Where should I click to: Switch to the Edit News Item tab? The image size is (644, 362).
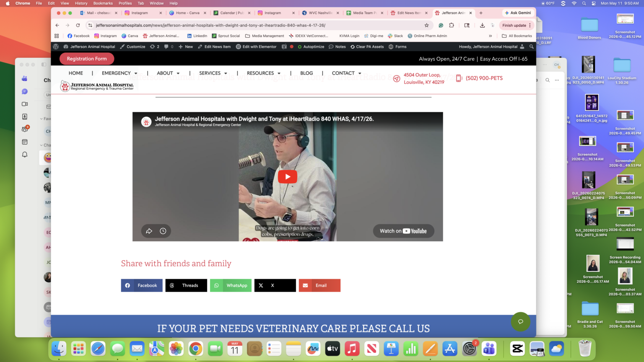[x=409, y=13]
